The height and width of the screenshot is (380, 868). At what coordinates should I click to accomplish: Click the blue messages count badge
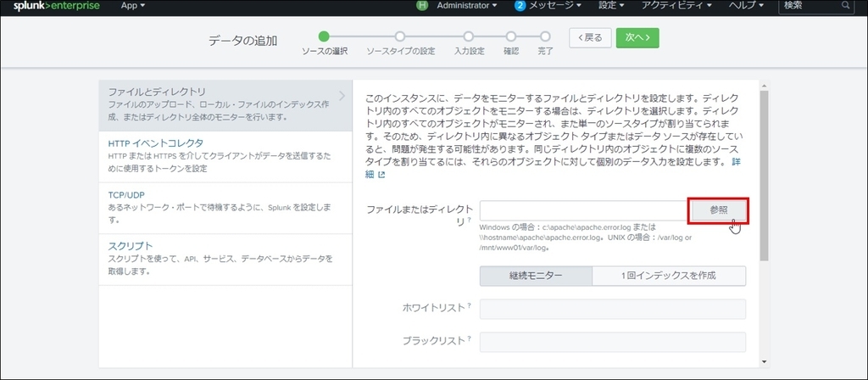(520, 6)
